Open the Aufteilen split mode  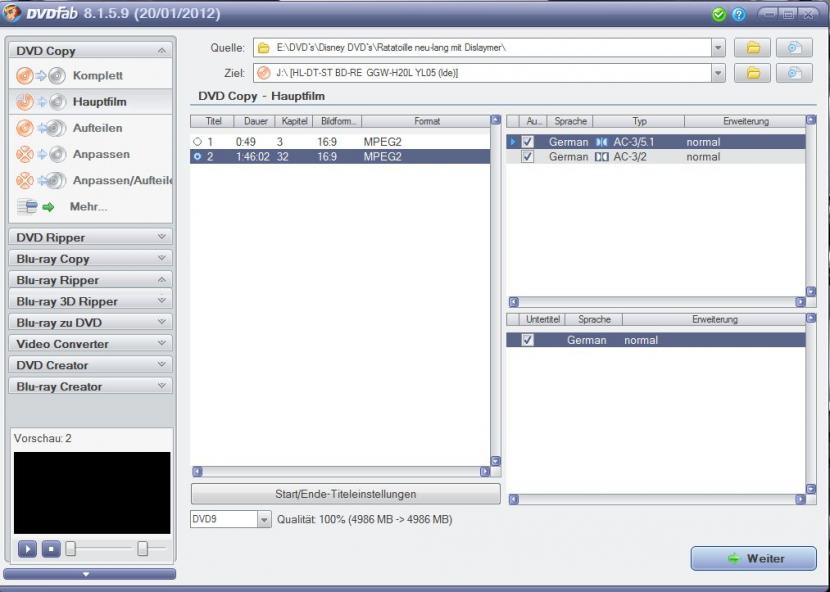pos(91,128)
